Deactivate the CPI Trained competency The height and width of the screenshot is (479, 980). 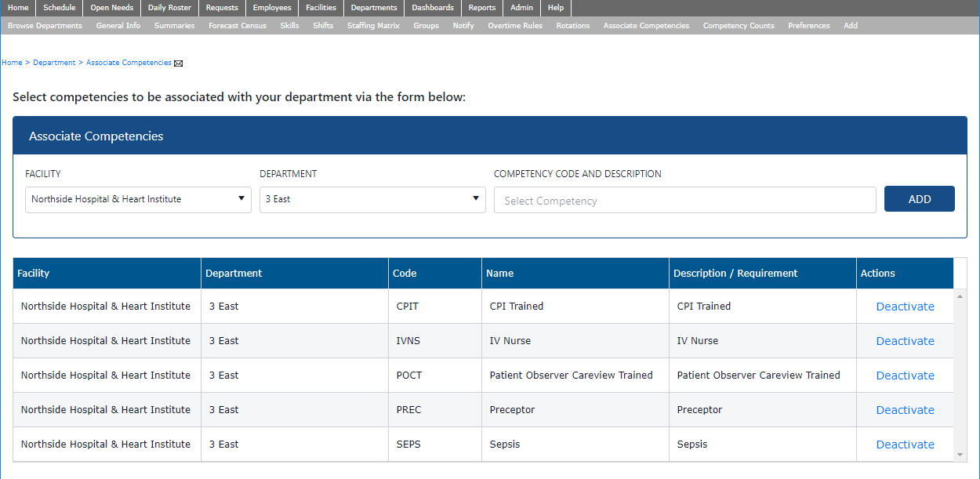coord(905,307)
